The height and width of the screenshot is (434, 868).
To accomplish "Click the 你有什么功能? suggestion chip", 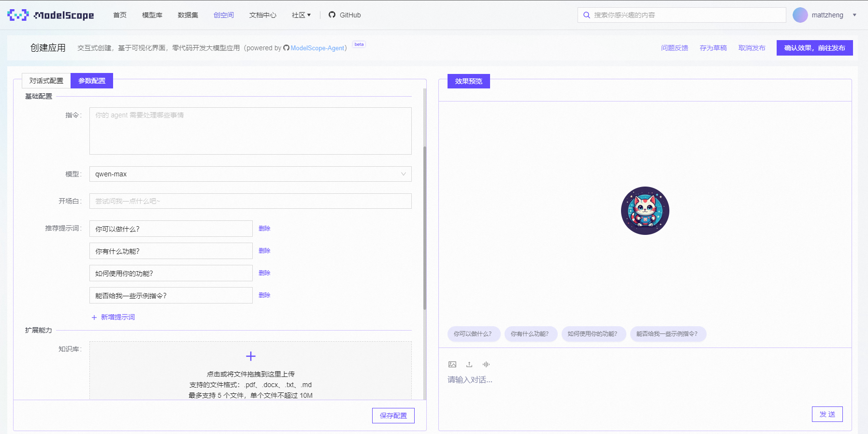I will [531, 334].
